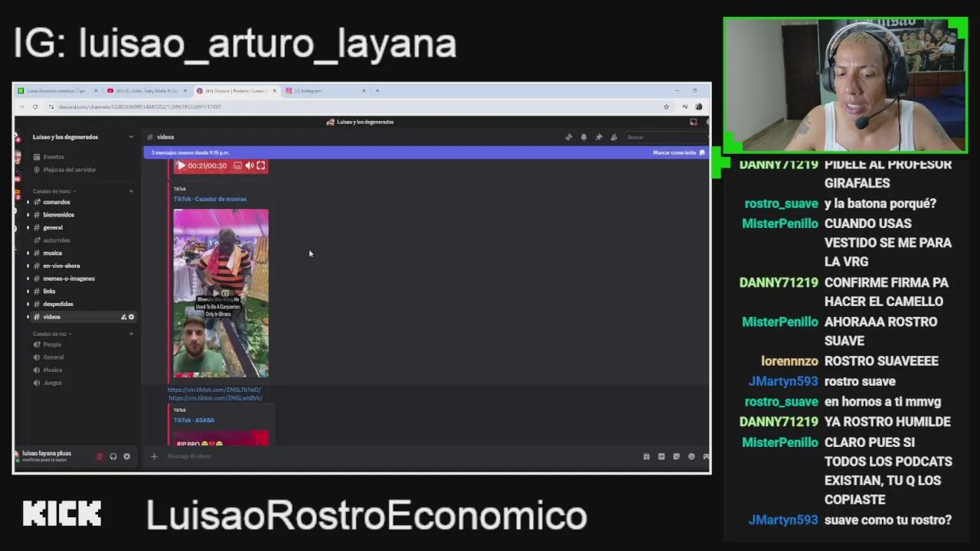Collapse the Canales de texto category

point(53,191)
